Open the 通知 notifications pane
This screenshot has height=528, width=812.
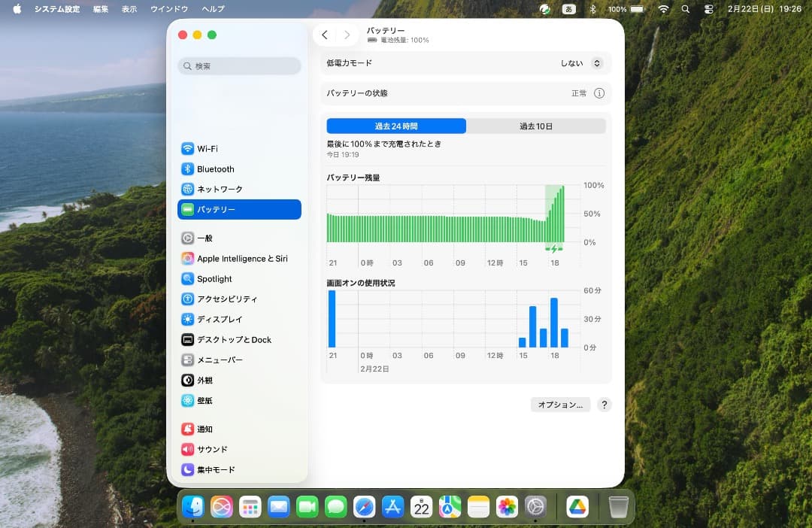click(x=208, y=429)
